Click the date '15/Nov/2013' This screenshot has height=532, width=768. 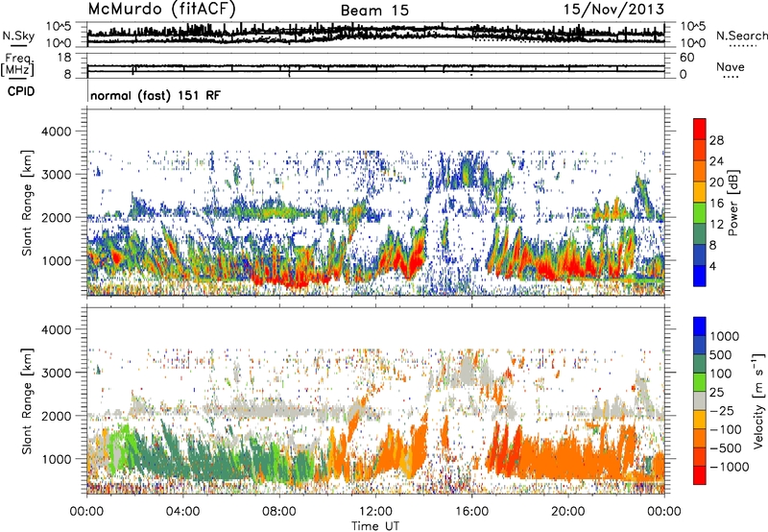click(613, 10)
